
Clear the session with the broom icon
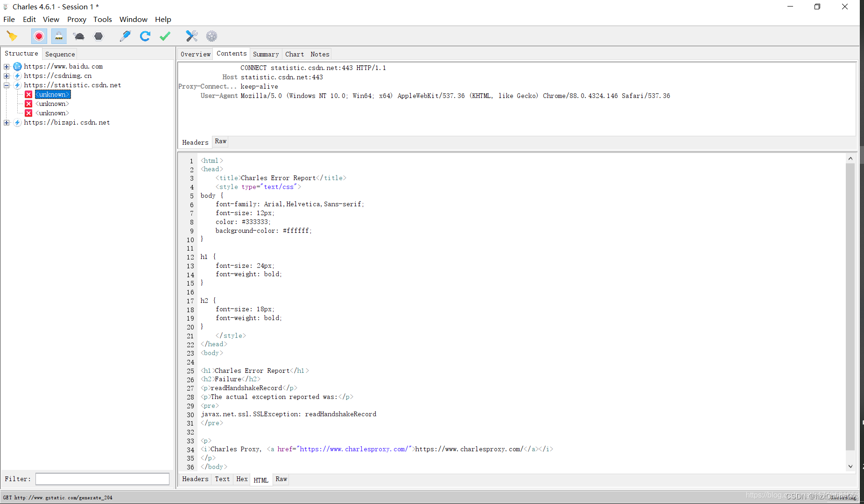coord(12,36)
